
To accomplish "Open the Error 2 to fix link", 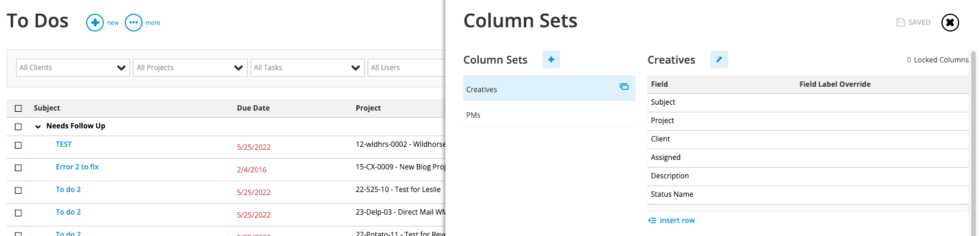I will (77, 167).
